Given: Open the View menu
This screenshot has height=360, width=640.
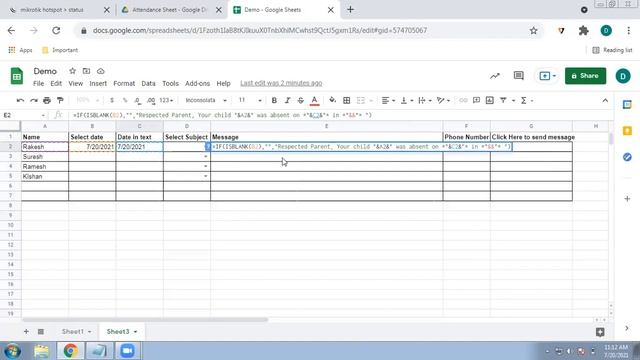Looking at the screenshot, I should (x=76, y=83).
